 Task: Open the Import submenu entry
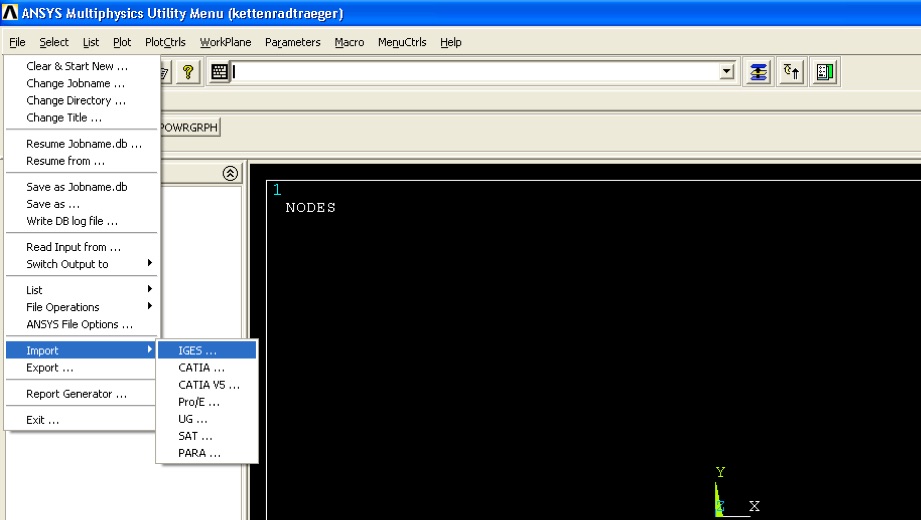point(82,350)
